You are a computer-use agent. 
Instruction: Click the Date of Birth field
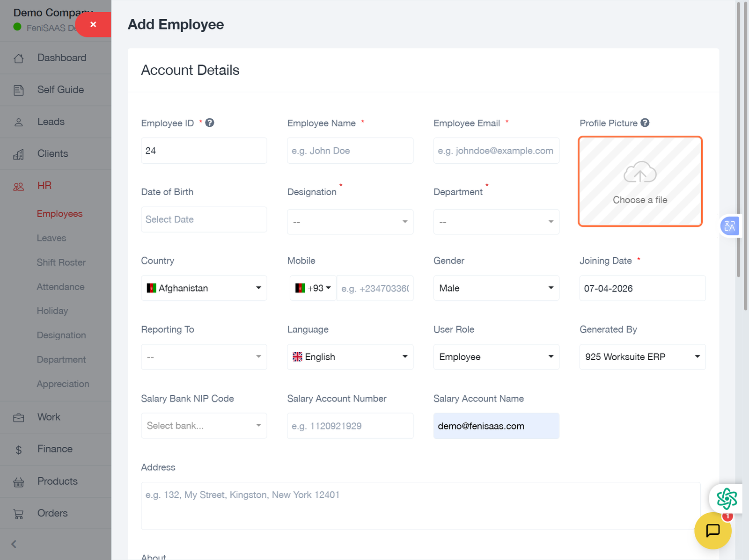(204, 219)
